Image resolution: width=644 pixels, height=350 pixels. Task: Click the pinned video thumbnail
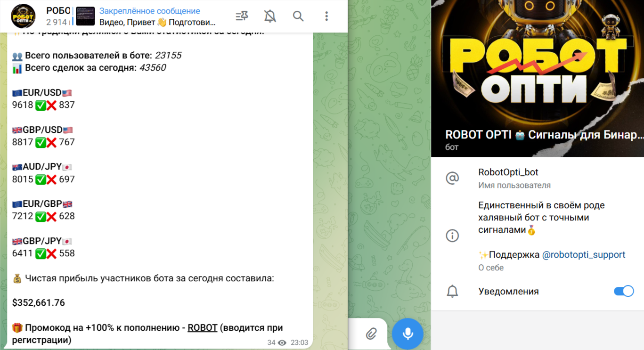tap(85, 16)
